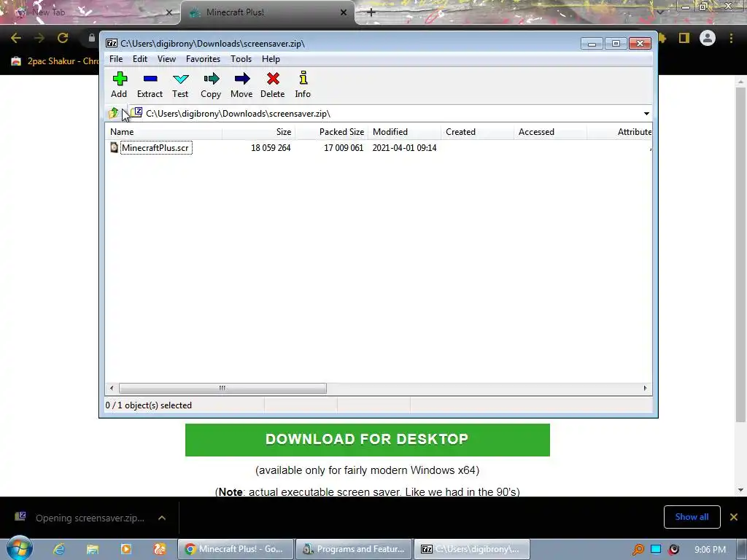
Task: Toggle the Chrome side panel icon
Action: pyautogui.click(x=684, y=38)
